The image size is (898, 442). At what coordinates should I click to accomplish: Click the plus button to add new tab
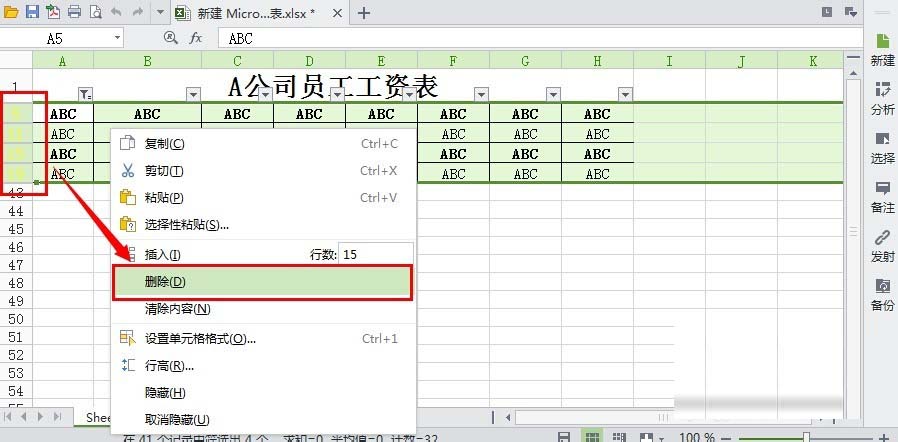pyautogui.click(x=364, y=13)
